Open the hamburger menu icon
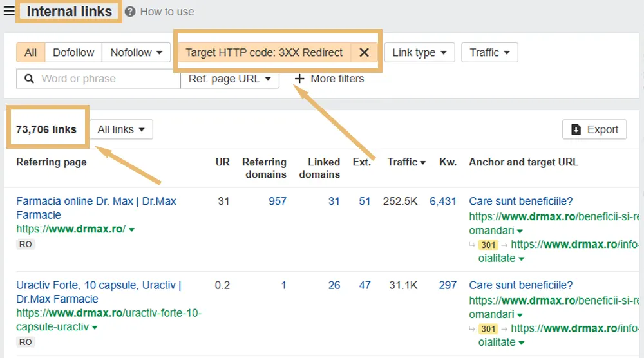The height and width of the screenshot is (358, 644). [9, 11]
